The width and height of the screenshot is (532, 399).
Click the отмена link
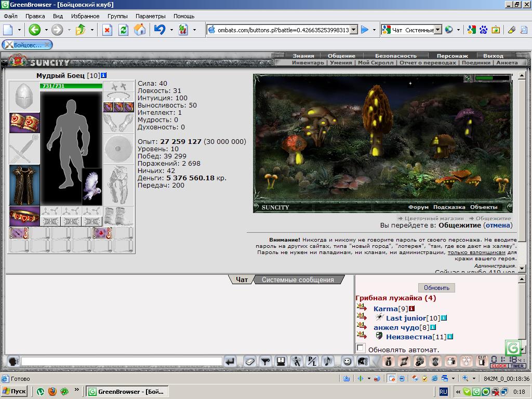[498, 225]
